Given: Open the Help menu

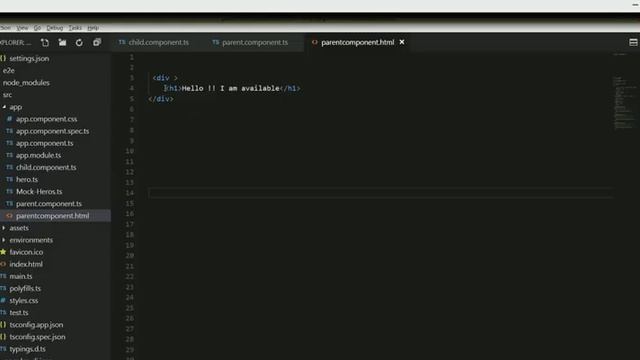Looking at the screenshot, I should (x=93, y=28).
